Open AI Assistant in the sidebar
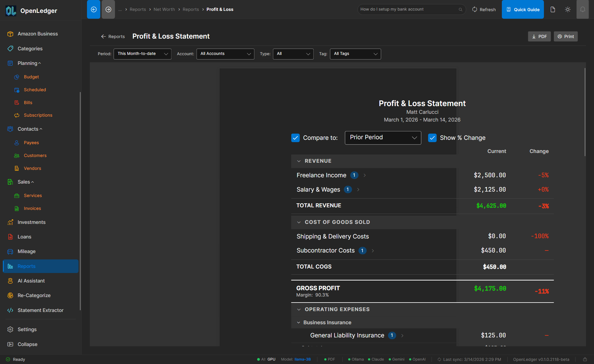Viewport: 594px width, 364px height. point(31,281)
